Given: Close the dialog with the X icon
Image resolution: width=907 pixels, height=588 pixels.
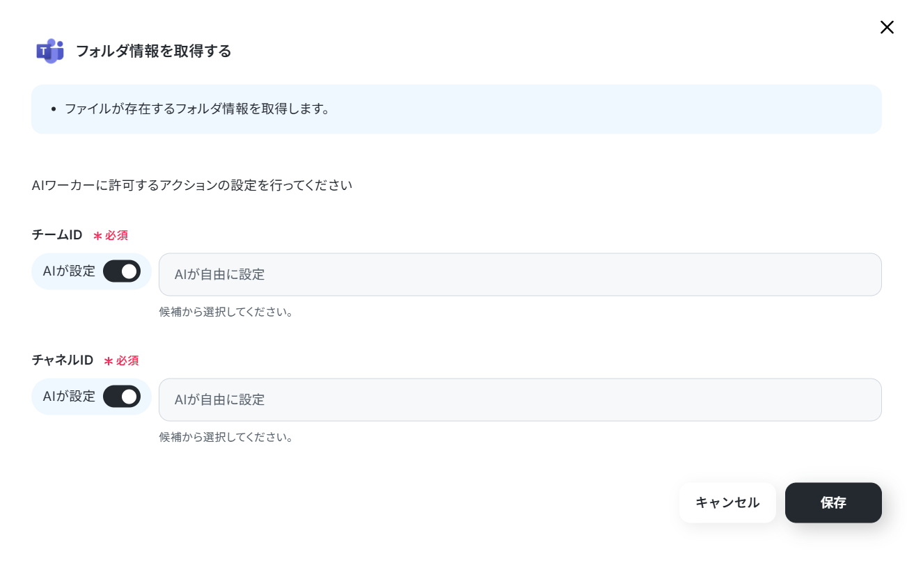Looking at the screenshot, I should pos(887,27).
